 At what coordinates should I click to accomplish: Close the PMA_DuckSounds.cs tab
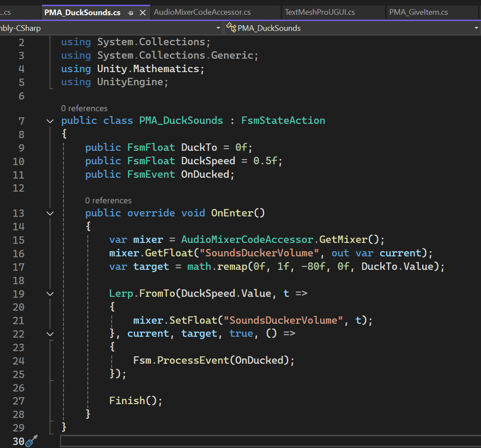143,13
